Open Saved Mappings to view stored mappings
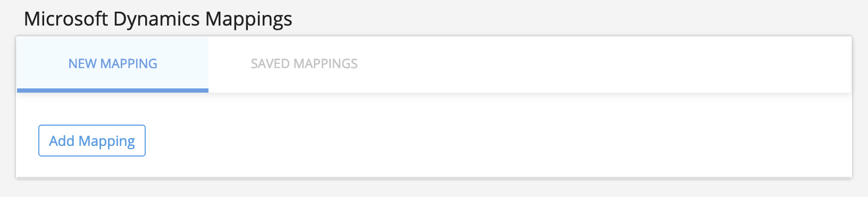Viewport: 868px width, 197px height. pos(304,64)
